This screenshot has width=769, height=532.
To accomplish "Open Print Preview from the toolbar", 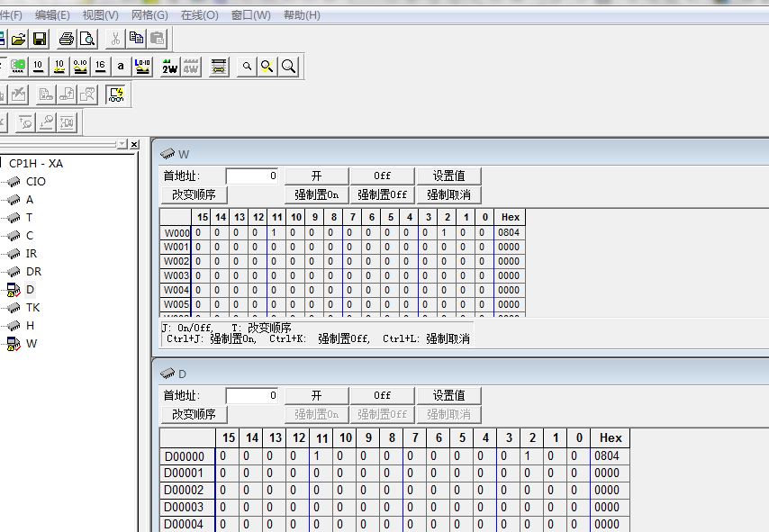I will (86, 38).
